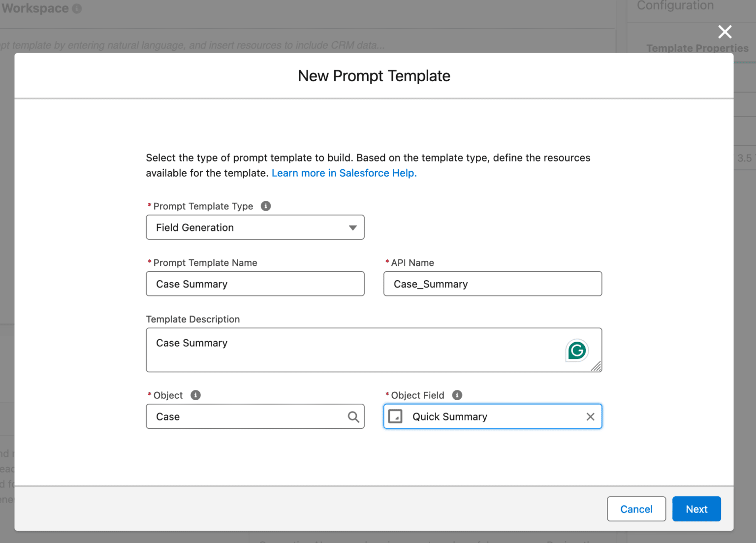The width and height of the screenshot is (756, 543).
Task: Click the Template Description resize handle
Action: point(597,367)
